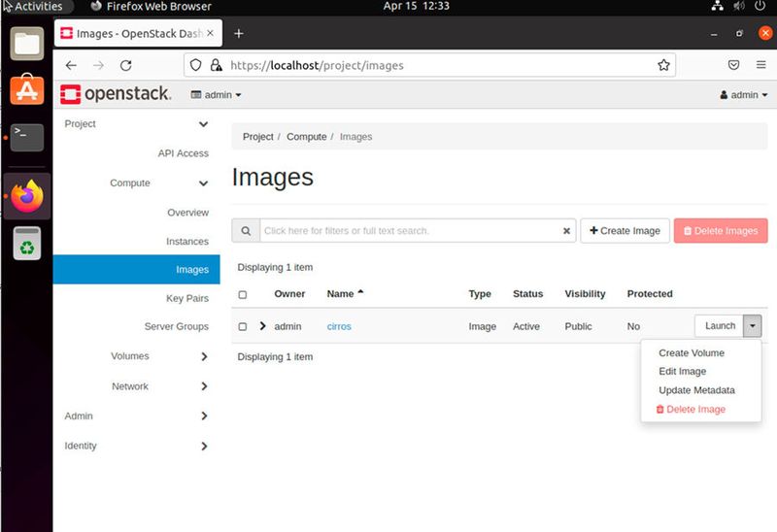Toggle the select-all checkbox in the table header
This screenshot has height=532, width=777.
tap(242, 295)
